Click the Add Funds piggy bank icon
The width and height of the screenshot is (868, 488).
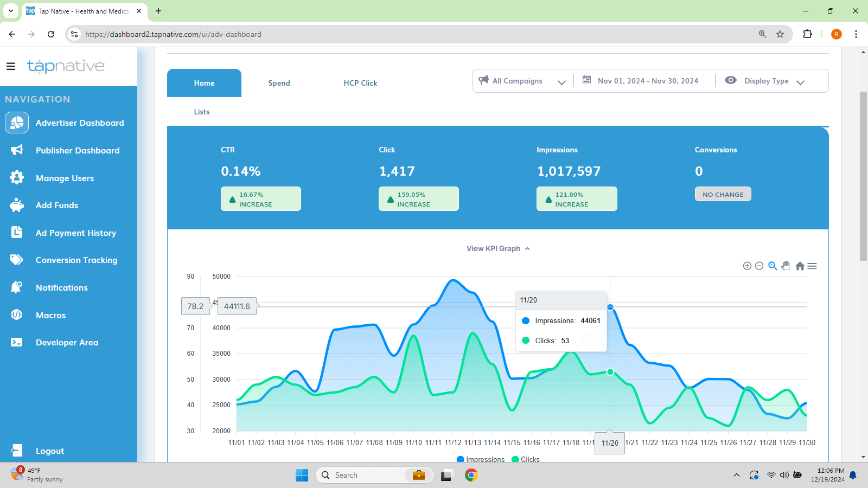pyautogui.click(x=17, y=205)
